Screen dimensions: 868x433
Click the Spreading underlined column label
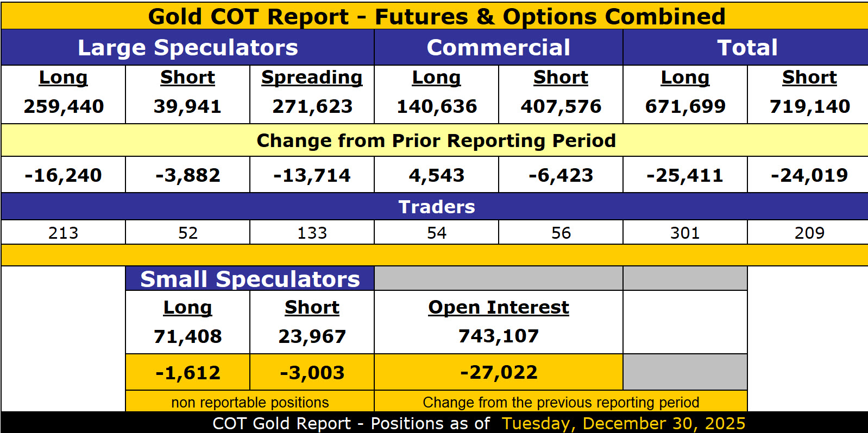[312, 78]
